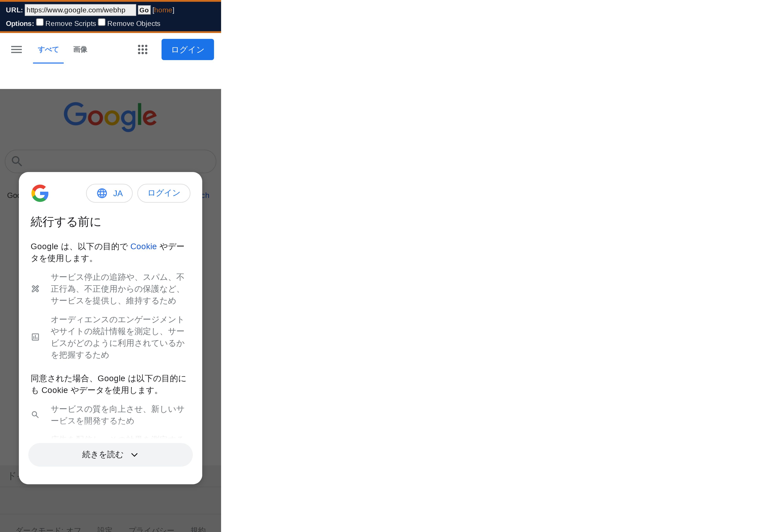
Task: Click the 続行する前に dialog heading
Action: tap(66, 222)
